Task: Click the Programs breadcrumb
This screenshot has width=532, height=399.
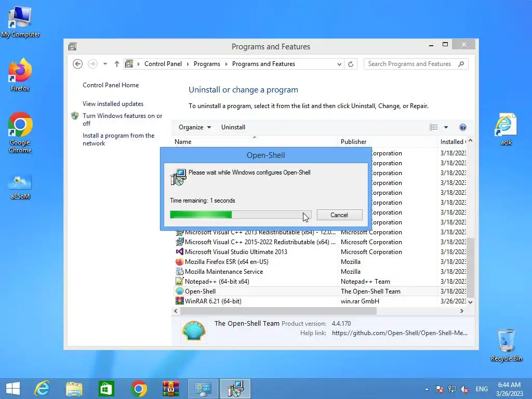Action: tap(207, 64)
